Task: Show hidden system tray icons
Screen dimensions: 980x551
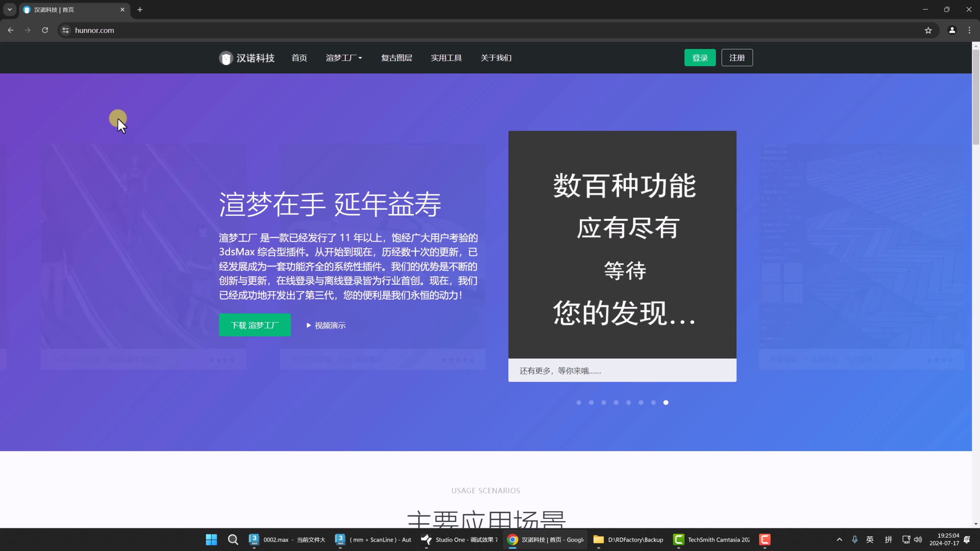Action: point(839,539)
